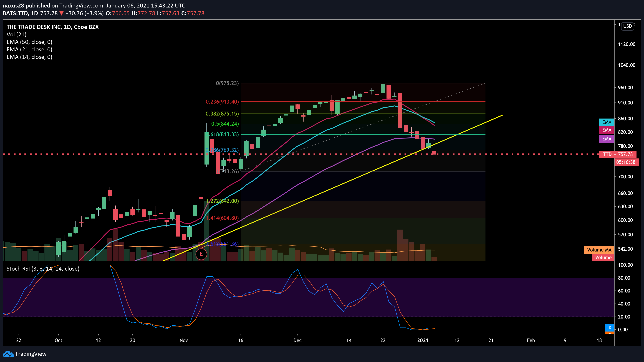Click the "100.00" Stoch RSI scale value
Viewport: 644px width, 362px height.
625,265
